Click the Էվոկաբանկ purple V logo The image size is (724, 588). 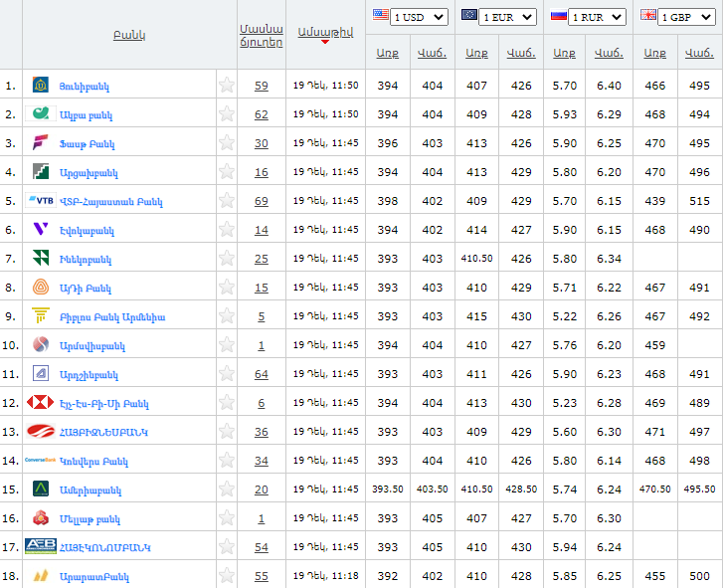tap(40, 229)
